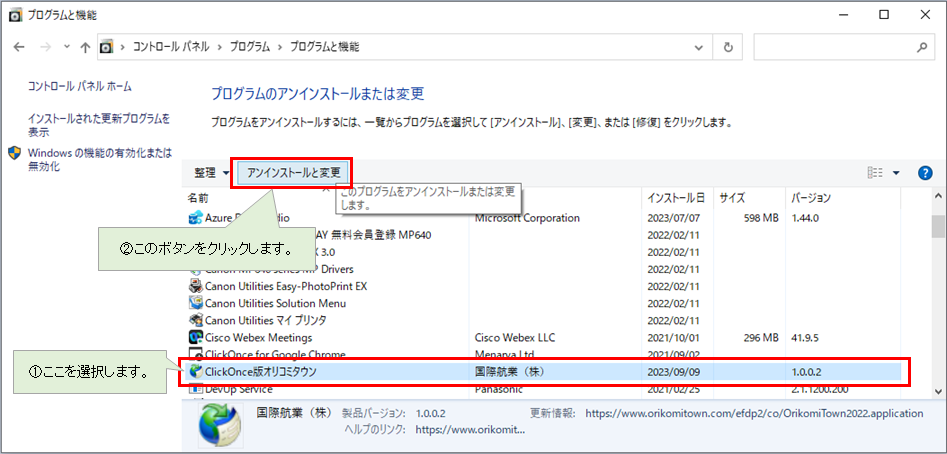Viewport: 947px width, 454px height.
Task: Click the forward navigation arrow
Action: click(46, 47)
